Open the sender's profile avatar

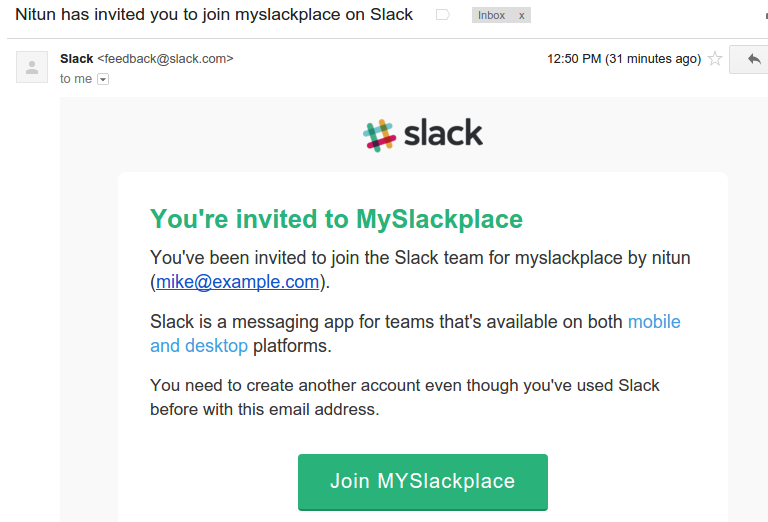pyautogui.click(x=32, y=67)
